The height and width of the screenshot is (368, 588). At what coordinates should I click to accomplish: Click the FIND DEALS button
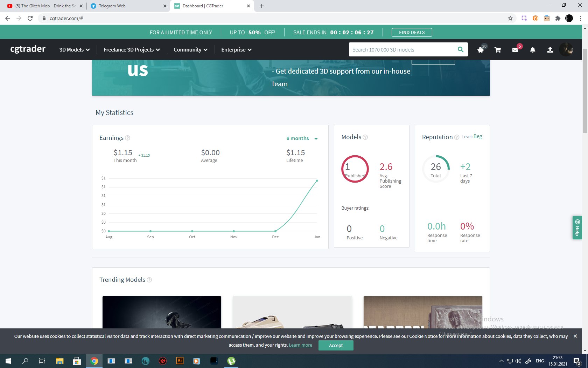coord(412,32)
